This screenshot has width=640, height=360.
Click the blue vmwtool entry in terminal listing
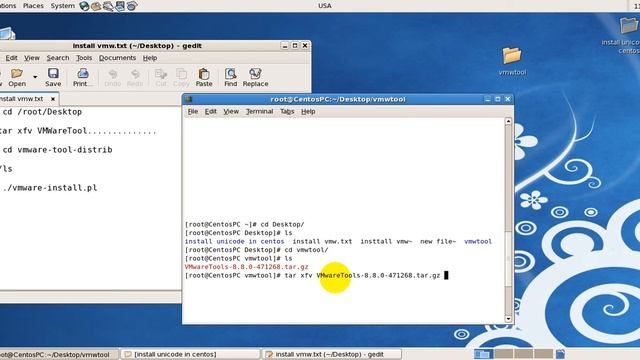coord(478,241)
